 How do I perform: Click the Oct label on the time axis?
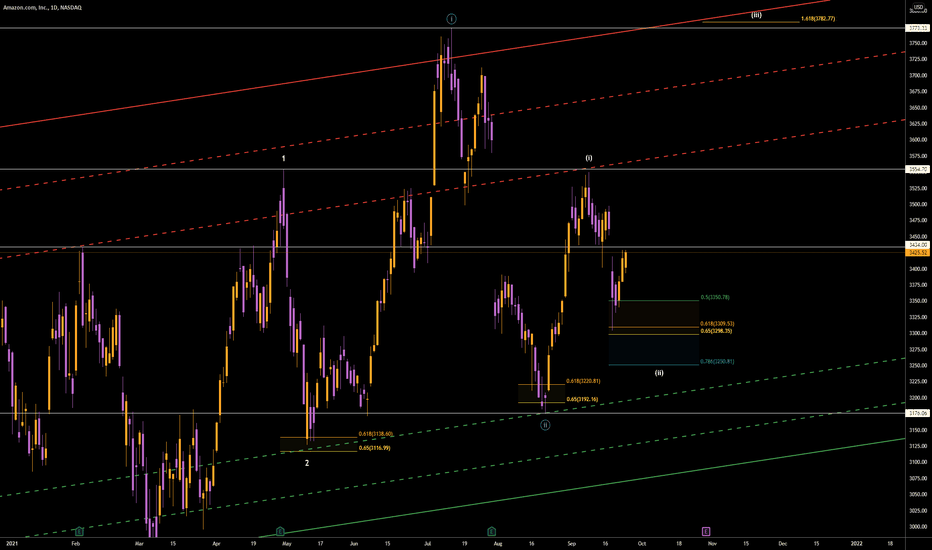(641, 543)
